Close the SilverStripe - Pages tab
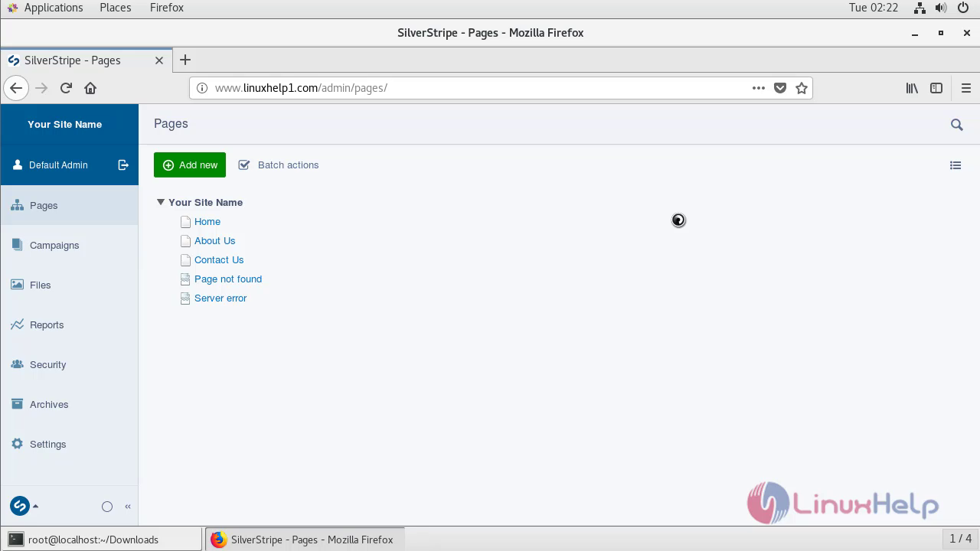The height and width of the screenshot is (551, 980). coord(159,60)
